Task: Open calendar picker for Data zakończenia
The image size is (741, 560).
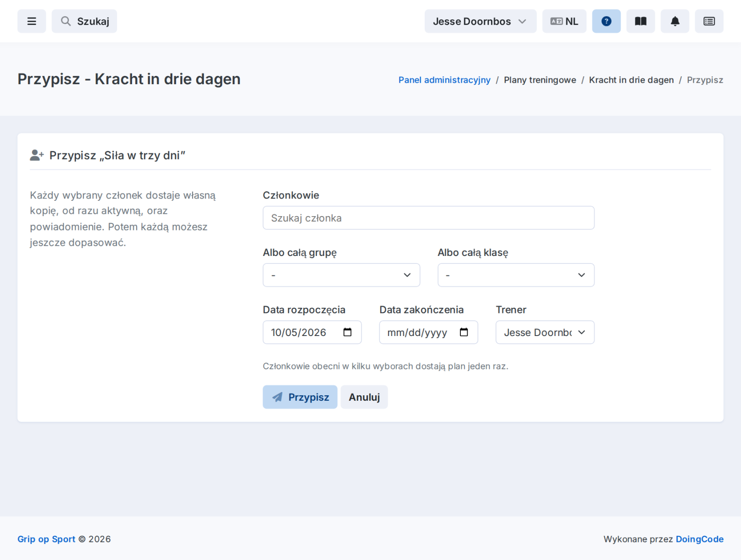Action: click(464, 332)
